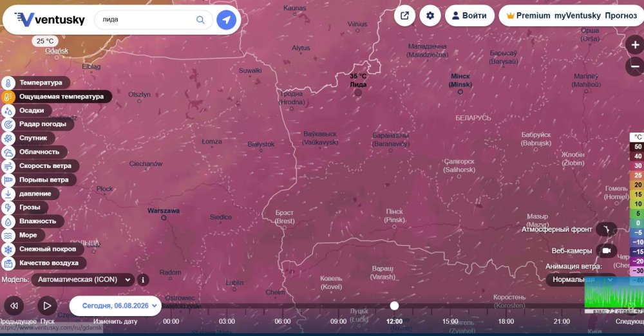Click the search magnifier icon
Image resolution: width=644 pixels, height=336 pixels.
click(x=200, y=20)
